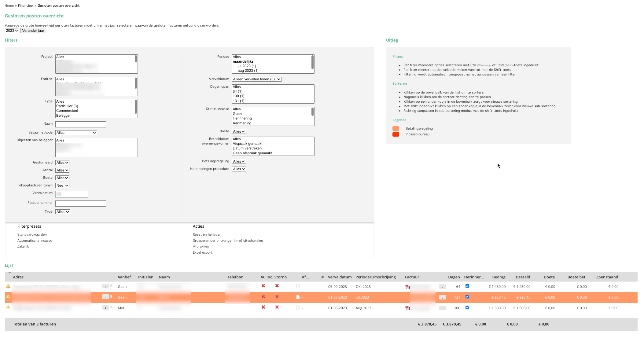This screenshot has width=644, height=338.
Task: Navigate to Financieel in breadcrumb
Action: (26, 6)
